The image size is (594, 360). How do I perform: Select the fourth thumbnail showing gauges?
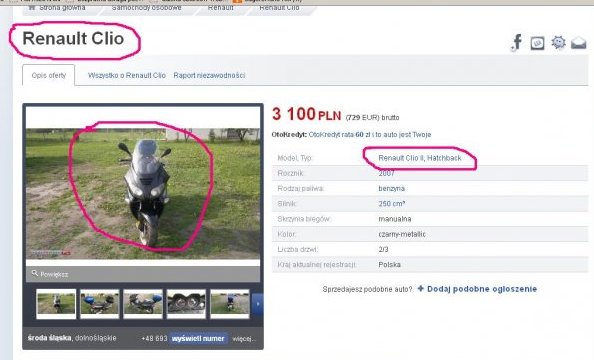[x=186, y=304]
